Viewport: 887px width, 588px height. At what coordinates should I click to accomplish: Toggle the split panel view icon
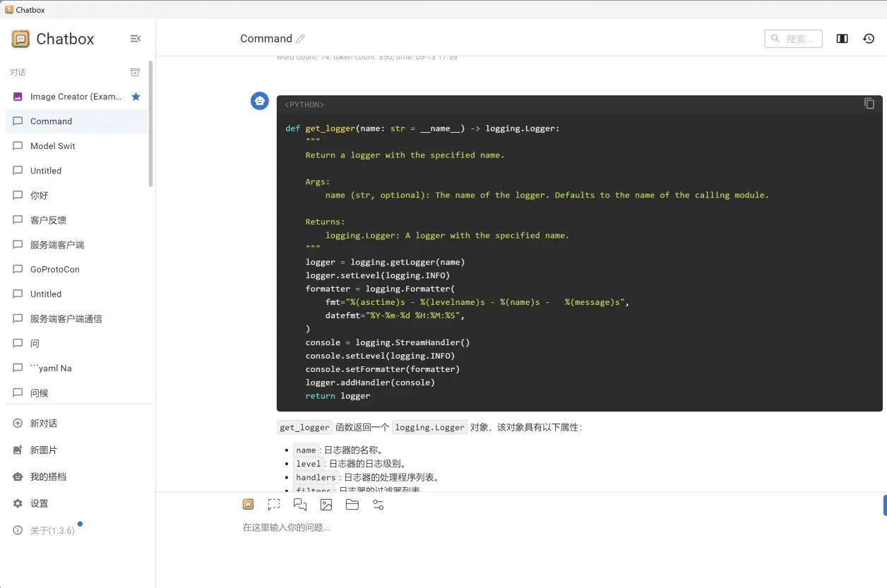point(842,39)
